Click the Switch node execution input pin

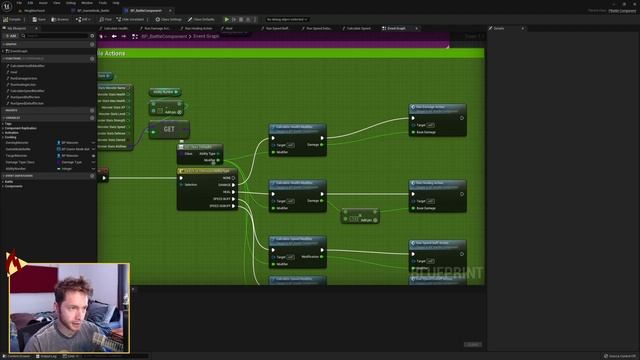181,178
